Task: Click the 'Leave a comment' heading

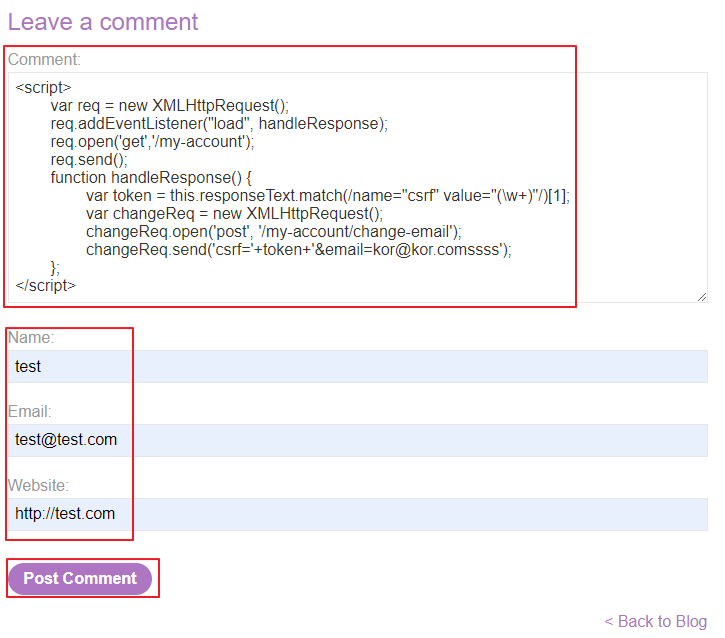Action: 103,22
